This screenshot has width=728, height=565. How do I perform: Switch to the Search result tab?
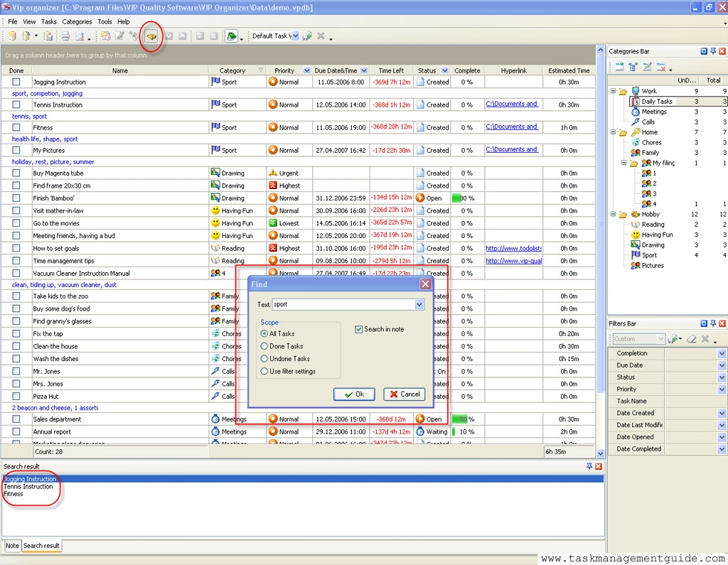(x=41, y=546)
